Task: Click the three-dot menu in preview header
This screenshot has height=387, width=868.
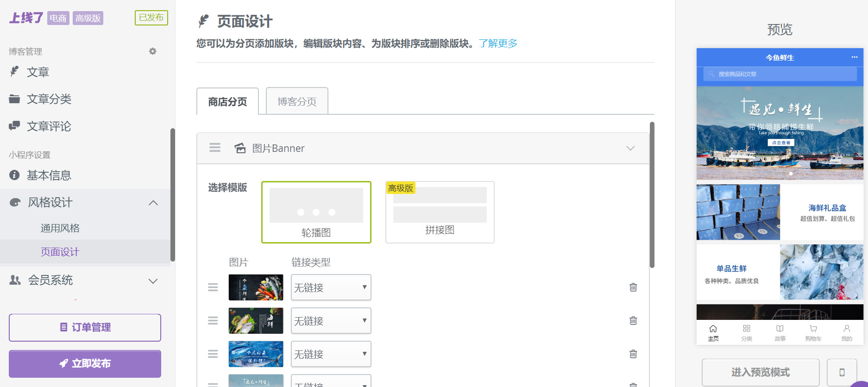Action: click(854, 57)
